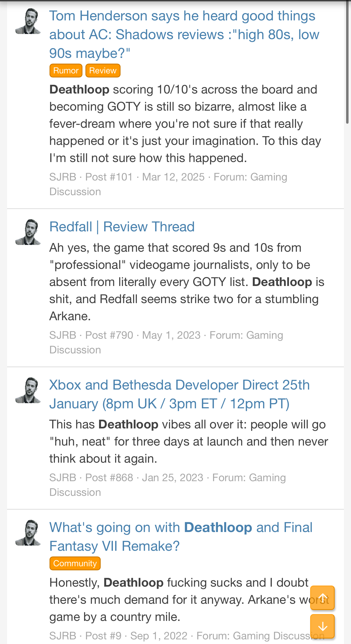Open SJRB avatar beside Xbox Developer Direct post
351x644 pixels.
28,390
